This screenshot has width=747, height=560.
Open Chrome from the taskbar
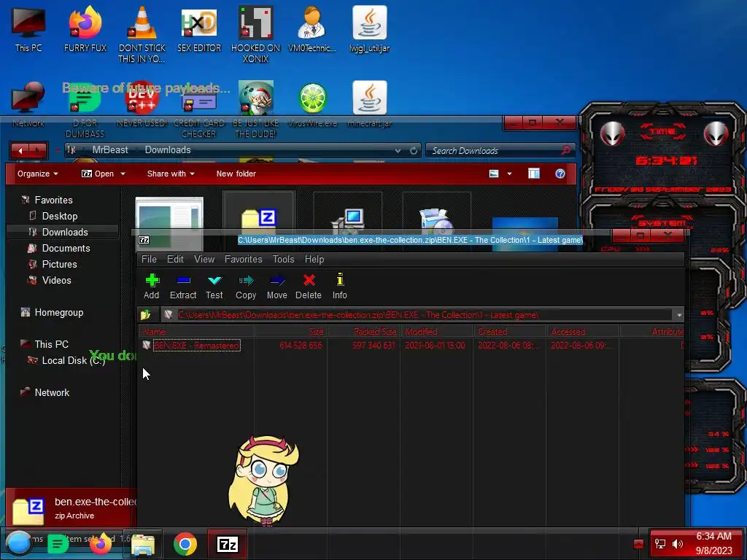click(x=185, y=543)
